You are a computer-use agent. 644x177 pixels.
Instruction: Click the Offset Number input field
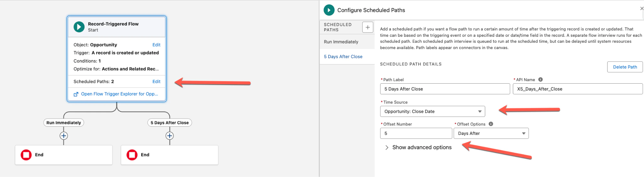(x=416, y=133)
